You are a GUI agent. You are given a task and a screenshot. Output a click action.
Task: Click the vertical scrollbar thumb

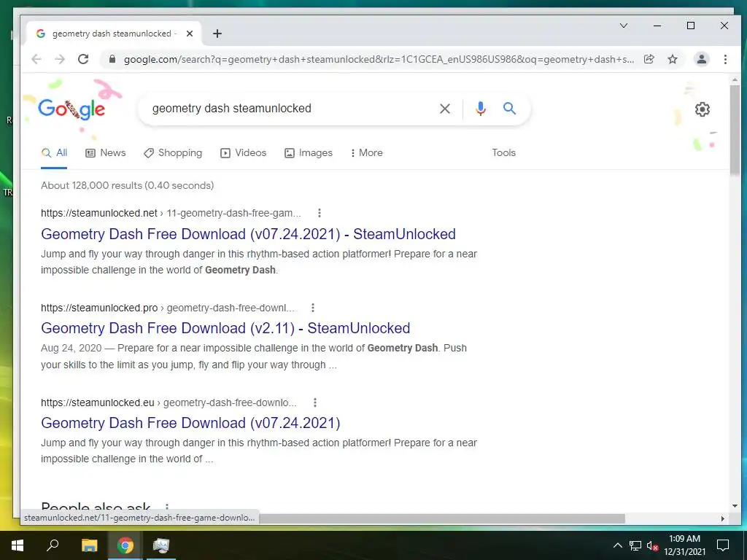[x=735, y=130]
